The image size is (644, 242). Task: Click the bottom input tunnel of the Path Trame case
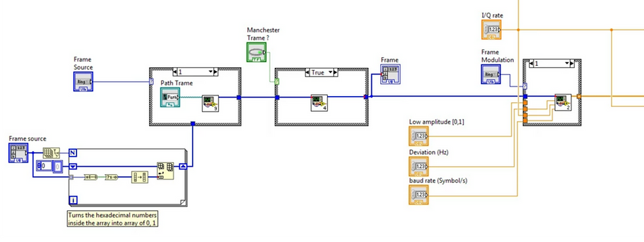coord(193,123)
